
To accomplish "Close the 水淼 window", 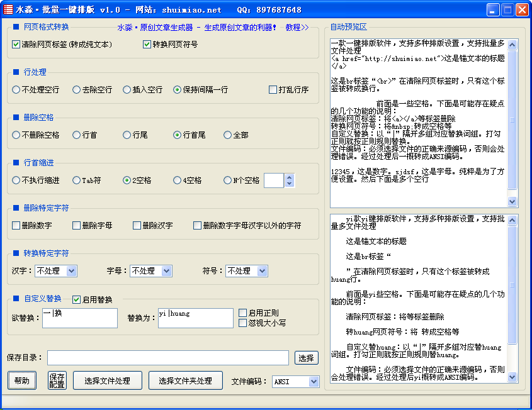I will click(522, 10).
